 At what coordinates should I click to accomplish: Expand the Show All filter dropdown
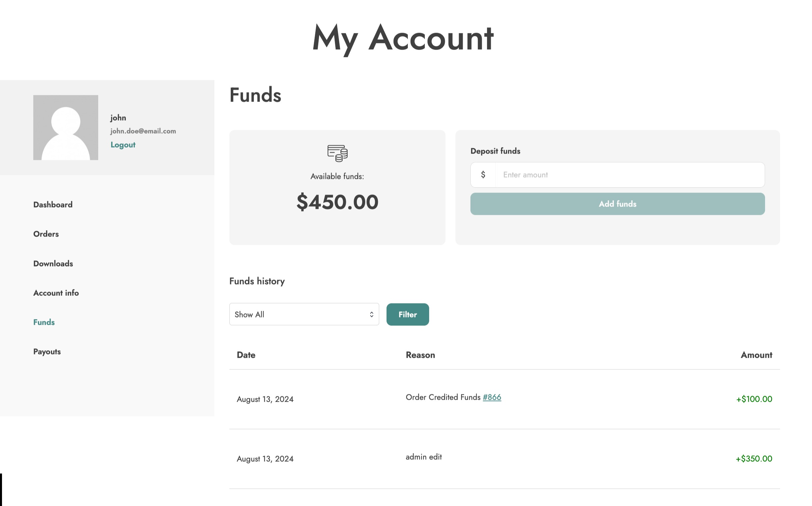pos(304,314)
